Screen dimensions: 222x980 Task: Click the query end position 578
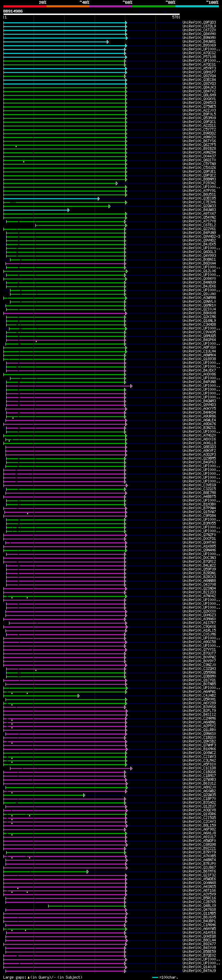pos(175,17)
